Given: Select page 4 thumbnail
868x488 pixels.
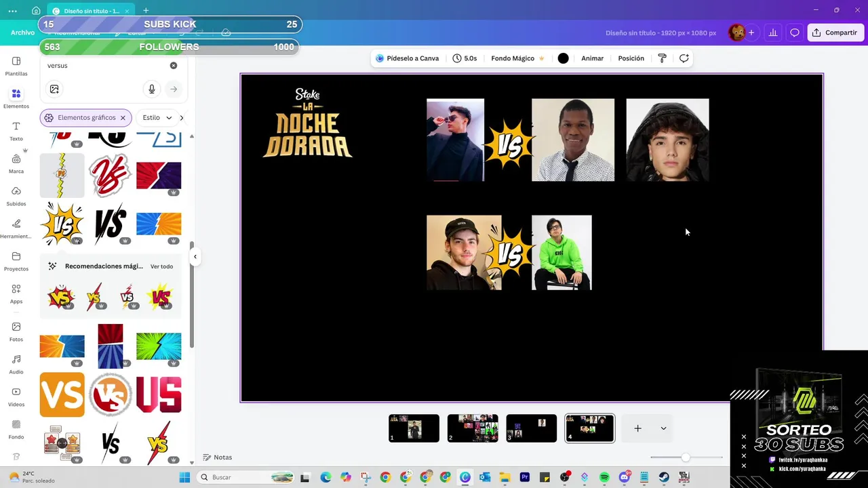Looking at the screenshot, I should 590,428.
